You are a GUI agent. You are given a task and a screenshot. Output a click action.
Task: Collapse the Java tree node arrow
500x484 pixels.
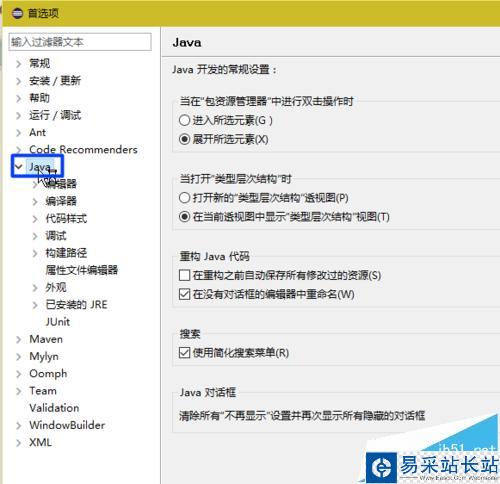19,166
